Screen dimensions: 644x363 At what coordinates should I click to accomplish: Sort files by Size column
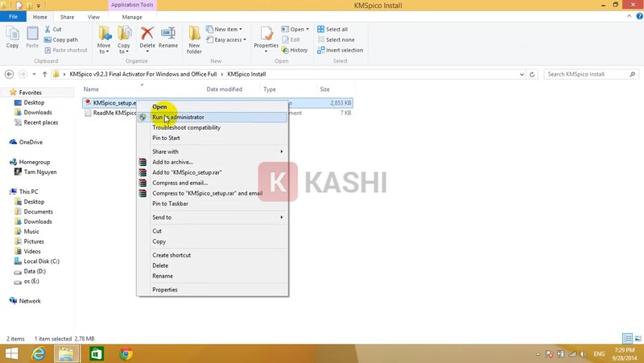pos(325,89)
